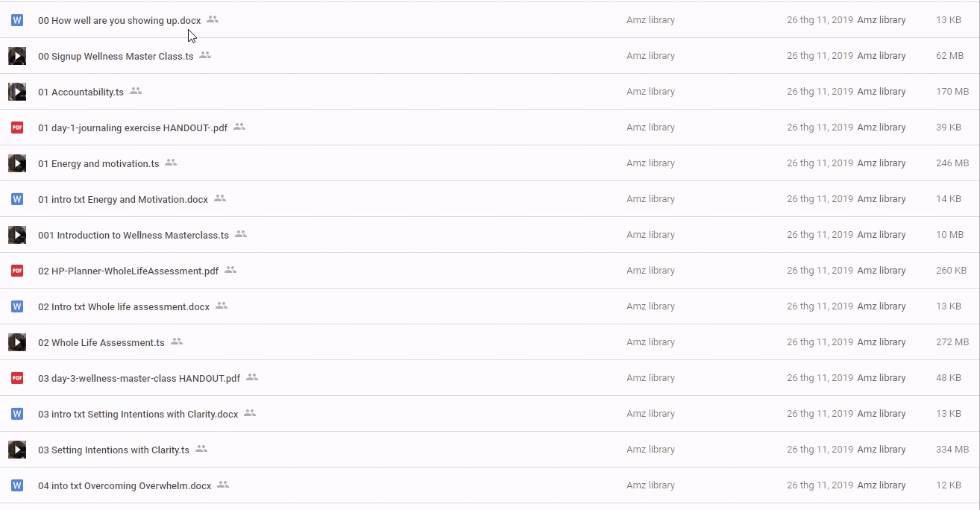Click Word icon for How well are you showing up.docx

[17, 20]
